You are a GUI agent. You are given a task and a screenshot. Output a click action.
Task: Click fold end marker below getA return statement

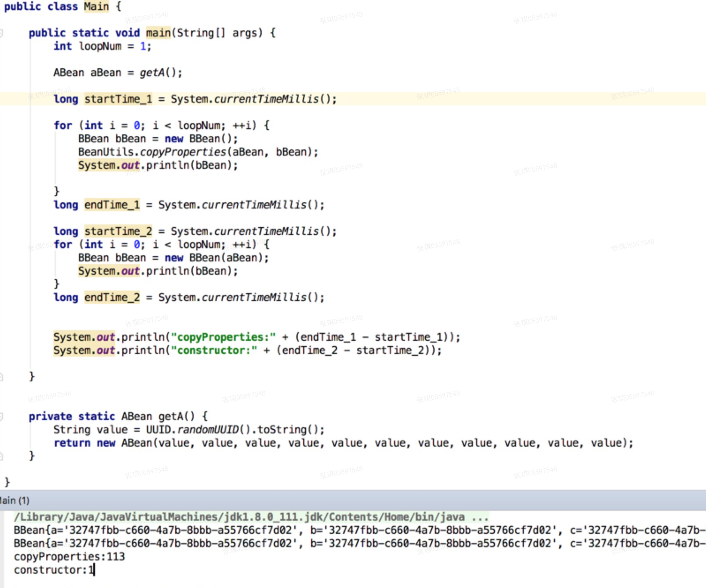pos(1,456)
